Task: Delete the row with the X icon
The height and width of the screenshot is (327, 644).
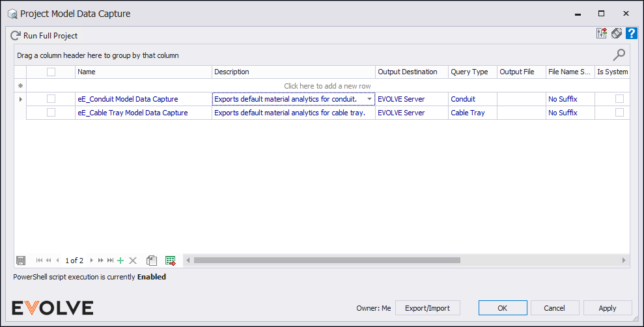Action: click(x=133, y=261)
